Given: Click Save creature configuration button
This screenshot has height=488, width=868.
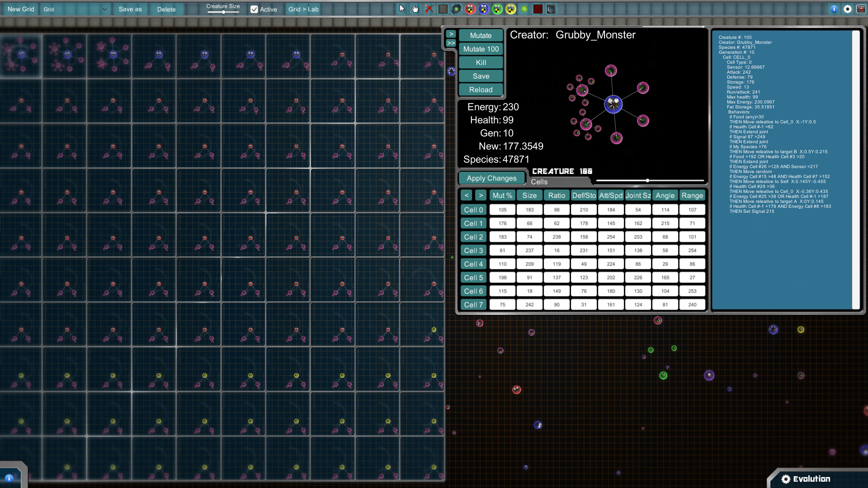Looking at the screenshot, I should click(x=481, y=75).
